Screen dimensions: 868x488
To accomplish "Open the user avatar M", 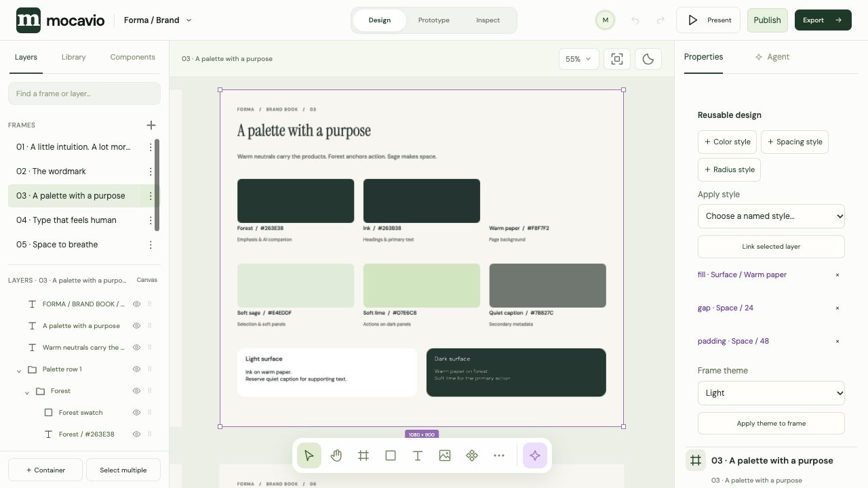I will pyautogui.click(x=606, y=20).
